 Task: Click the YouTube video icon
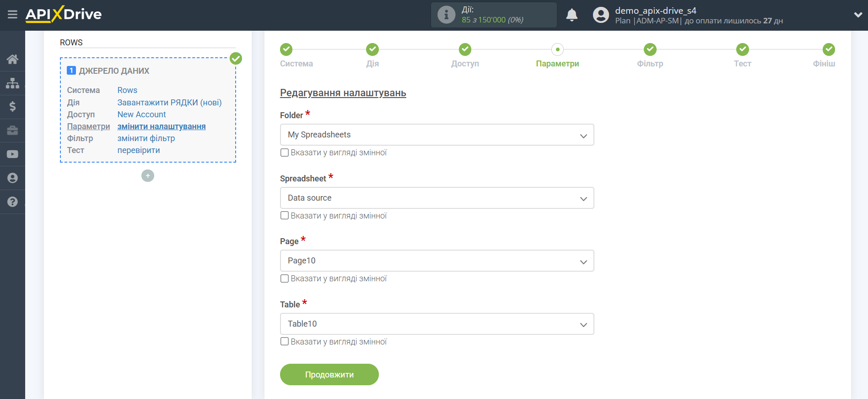12,154
